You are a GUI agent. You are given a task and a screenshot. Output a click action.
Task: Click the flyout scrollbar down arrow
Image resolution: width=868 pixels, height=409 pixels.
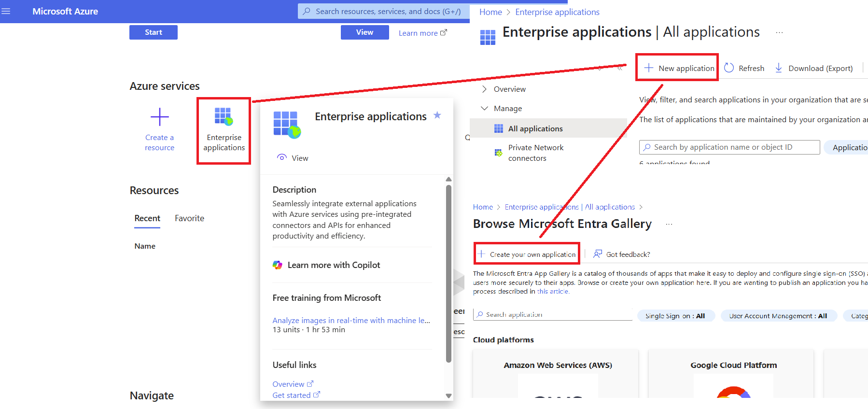point(448,396)
